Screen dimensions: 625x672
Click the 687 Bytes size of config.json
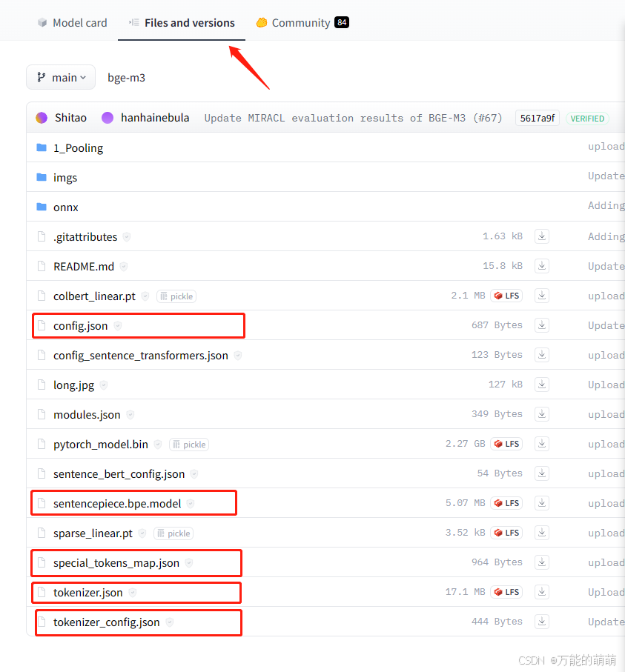[497, 325]
